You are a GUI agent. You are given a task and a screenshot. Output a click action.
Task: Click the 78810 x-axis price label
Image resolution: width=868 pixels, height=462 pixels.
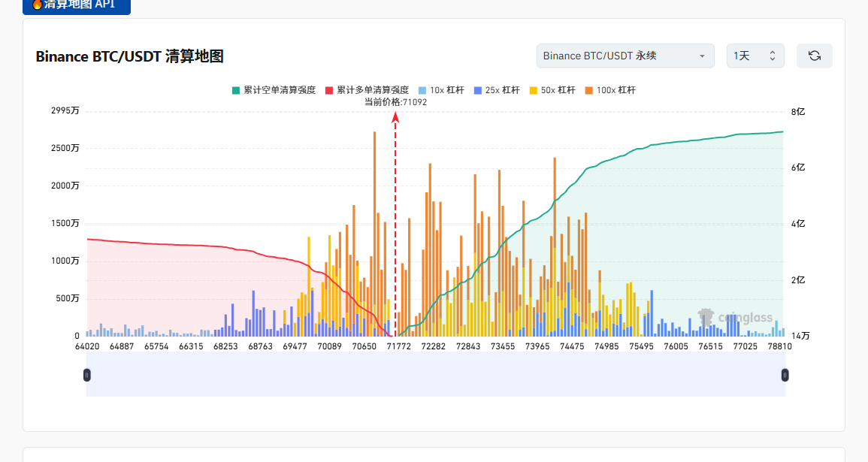click(779, 346)
